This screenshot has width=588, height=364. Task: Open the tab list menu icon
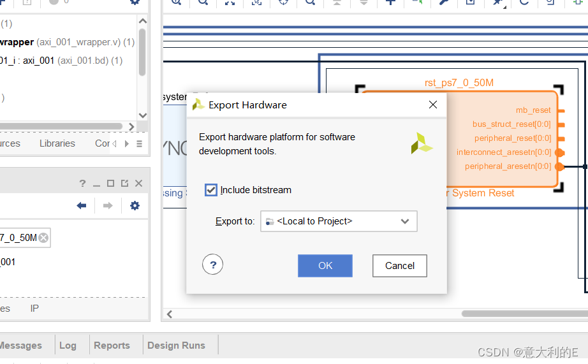(139, 143)
